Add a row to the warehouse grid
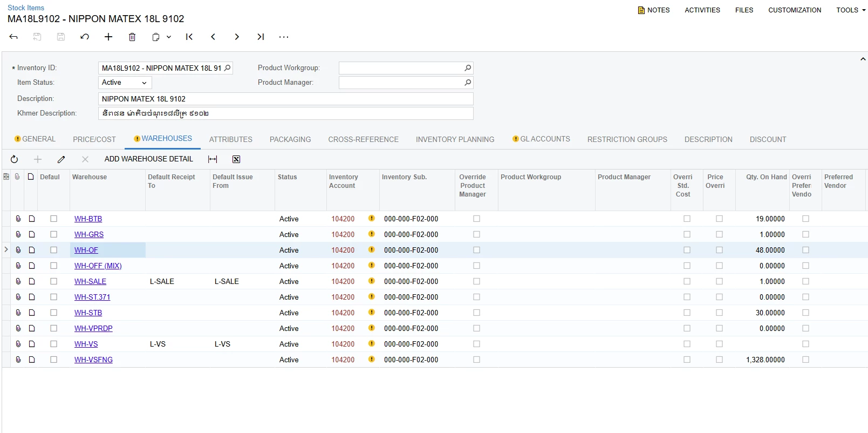 point(38,159)
